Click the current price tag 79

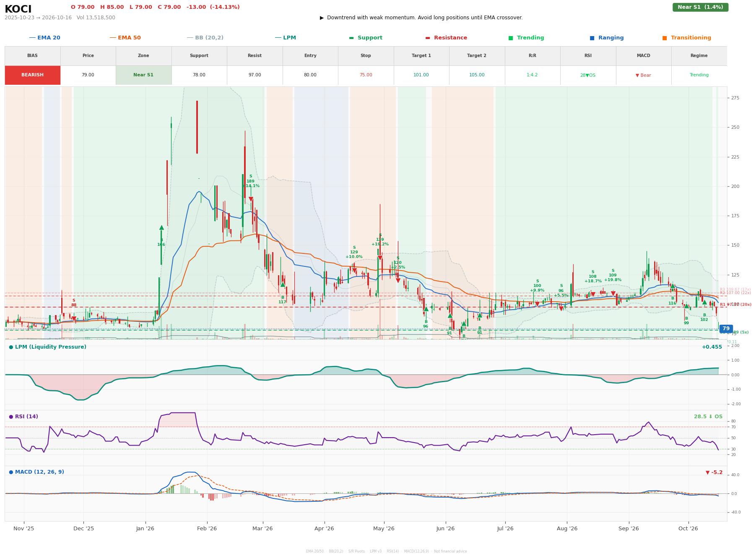(x=726, y=329)
